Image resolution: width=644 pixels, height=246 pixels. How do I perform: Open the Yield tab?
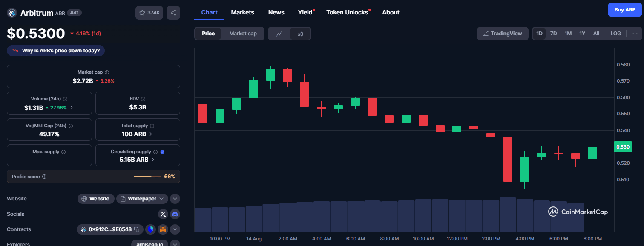[x=305, y=12]
